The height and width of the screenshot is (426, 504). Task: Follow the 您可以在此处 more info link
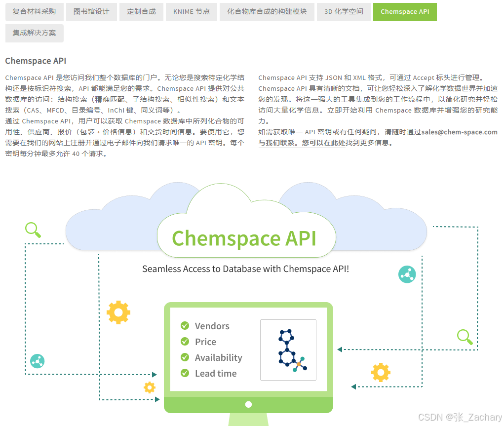click(323, 143)
